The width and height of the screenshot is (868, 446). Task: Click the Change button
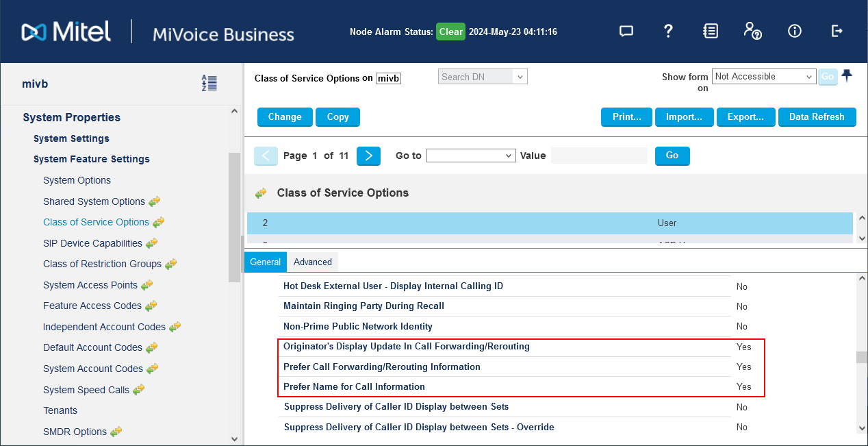click(x=285, y=117)
